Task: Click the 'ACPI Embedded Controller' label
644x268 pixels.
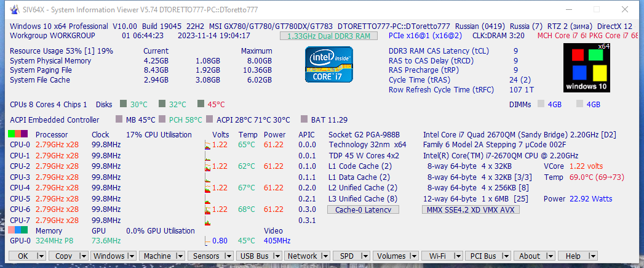Action: point(55,120)
